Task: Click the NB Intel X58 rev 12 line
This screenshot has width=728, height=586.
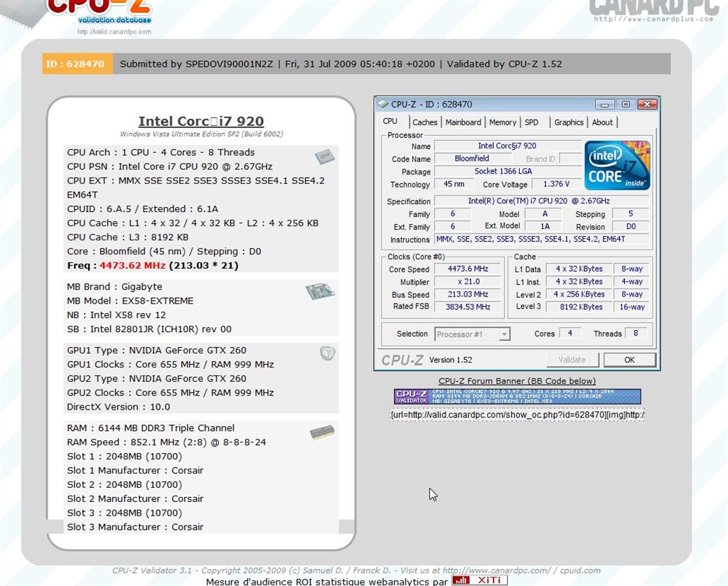Action: point(116,315)
